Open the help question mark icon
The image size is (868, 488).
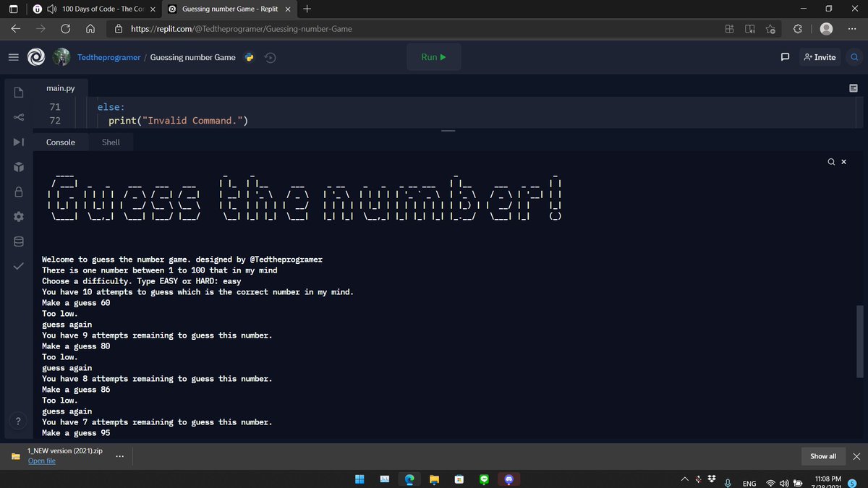[x=18, y=420]
